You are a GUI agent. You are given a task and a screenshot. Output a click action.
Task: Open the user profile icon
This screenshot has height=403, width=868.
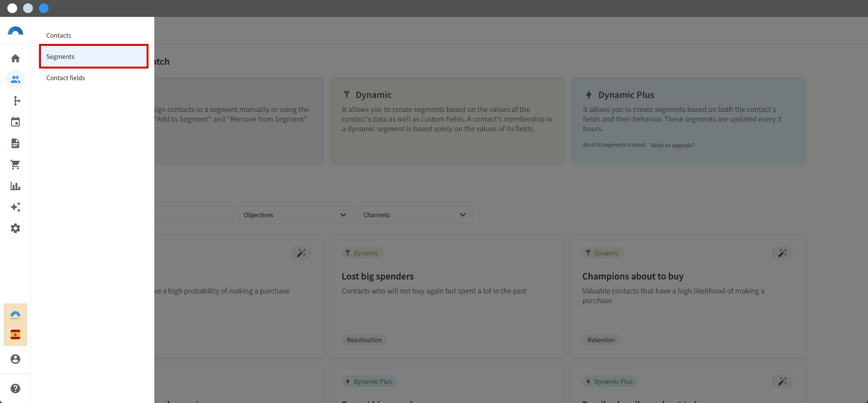(x=15, y=359)
